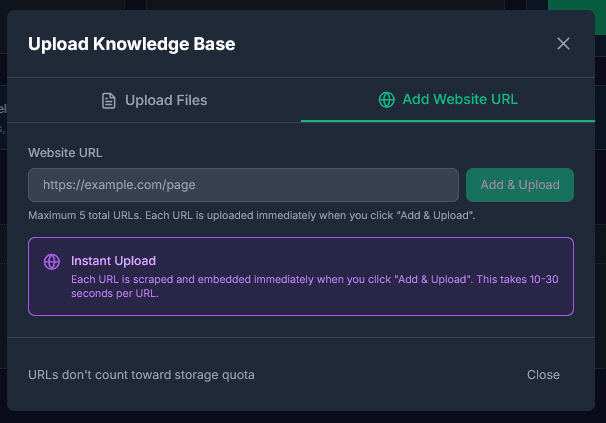Screen dimensions: 606x423
Task: Click the Upload Knowledge Base dialog title
Action: (x=131, y=44)
